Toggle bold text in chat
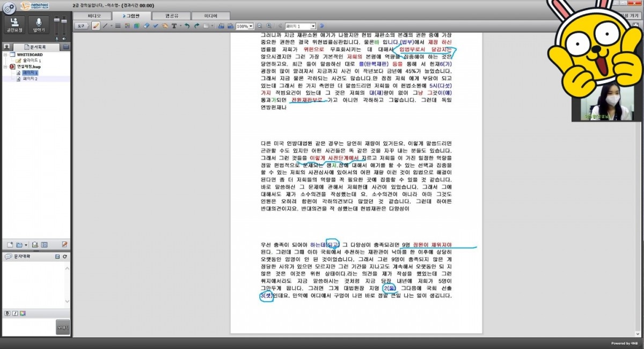The image size is (644, 349). click(x=8, y=313)
